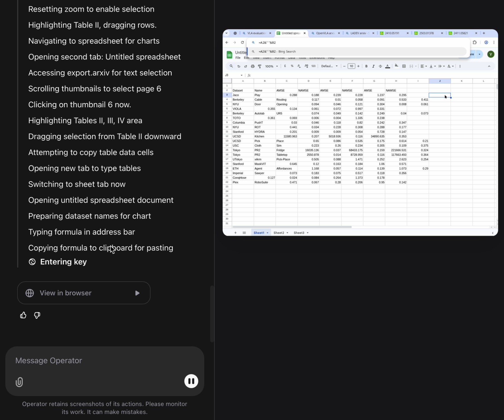The height and width of the screenshot is (420, 504).
Task: Give a thumbs up rating
Action: coord(23,315)
